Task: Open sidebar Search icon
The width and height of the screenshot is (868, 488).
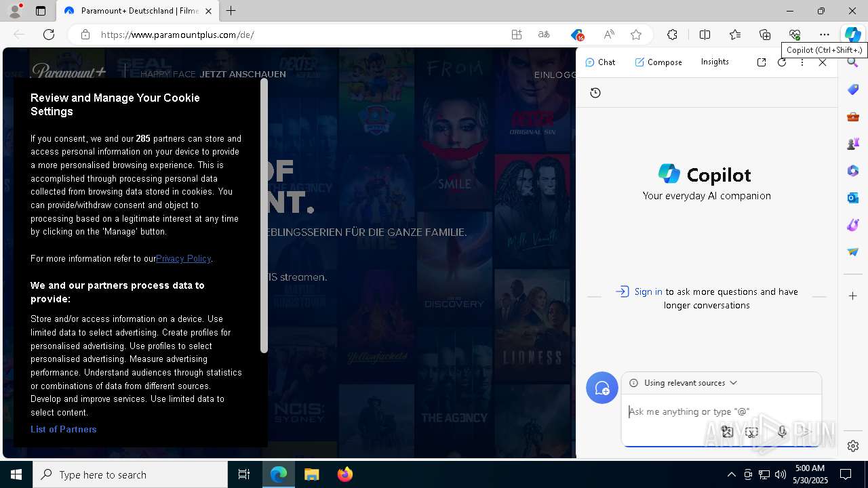Action: (x=853, y=62)
